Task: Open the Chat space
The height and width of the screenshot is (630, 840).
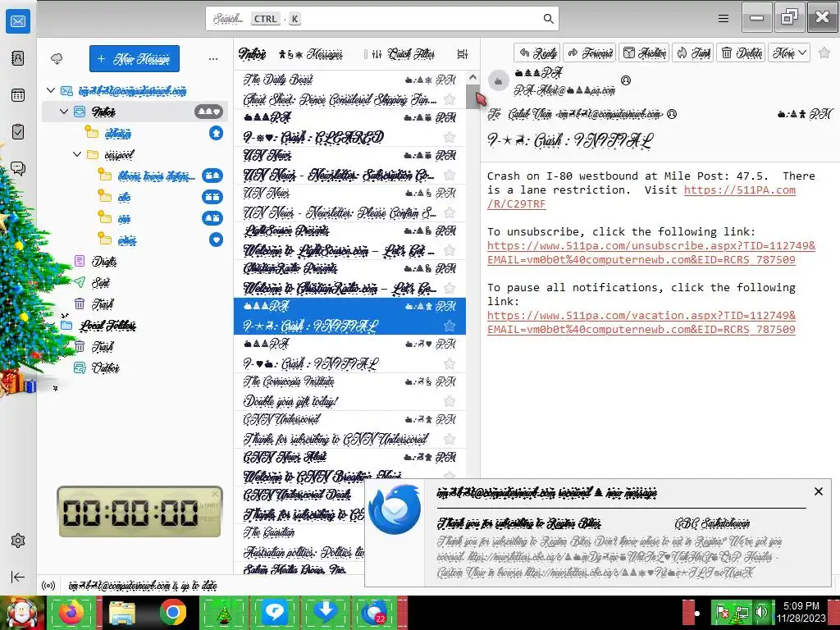Action: click(18, 169)
